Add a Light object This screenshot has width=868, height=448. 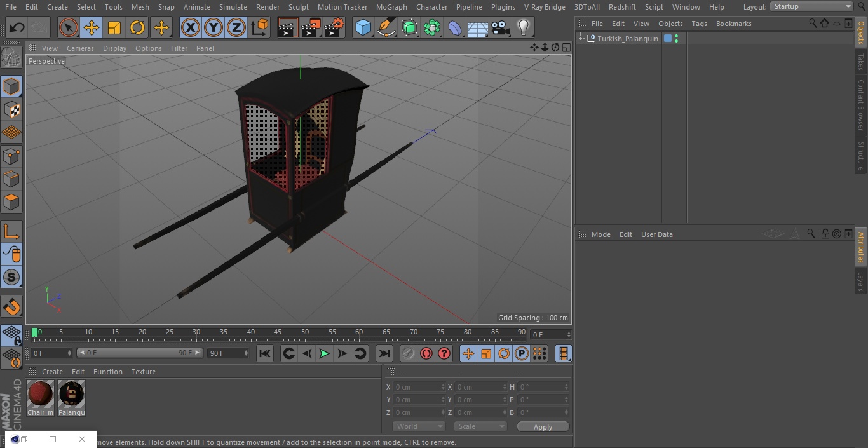pyautogui.click(x=523, y=28)
